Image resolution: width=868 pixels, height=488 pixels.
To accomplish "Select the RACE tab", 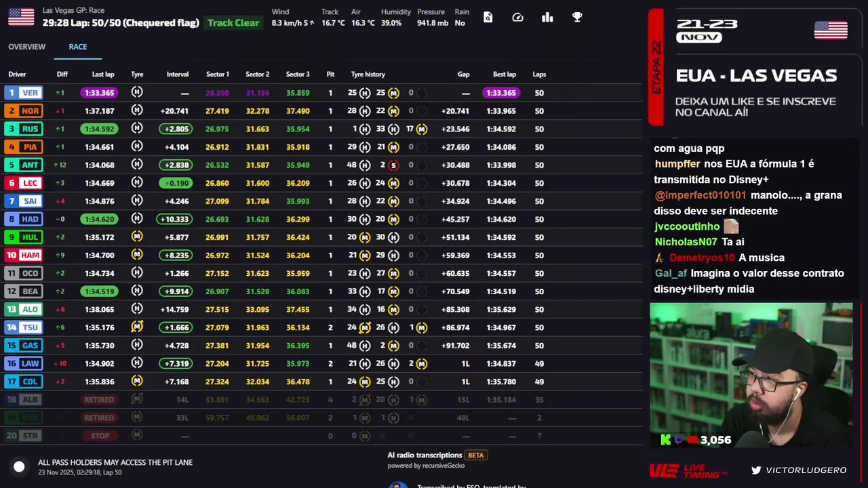I will coord(78,47).
